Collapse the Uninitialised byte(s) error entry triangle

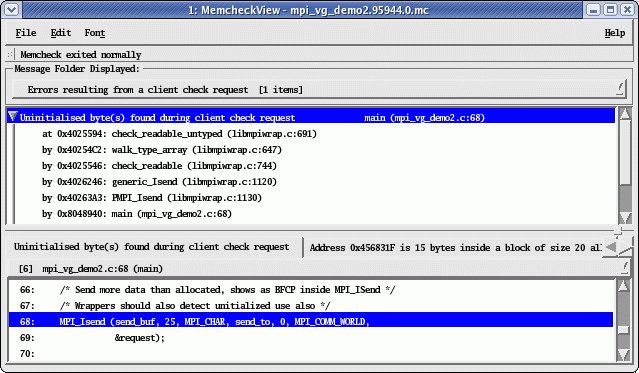[13, 117]
